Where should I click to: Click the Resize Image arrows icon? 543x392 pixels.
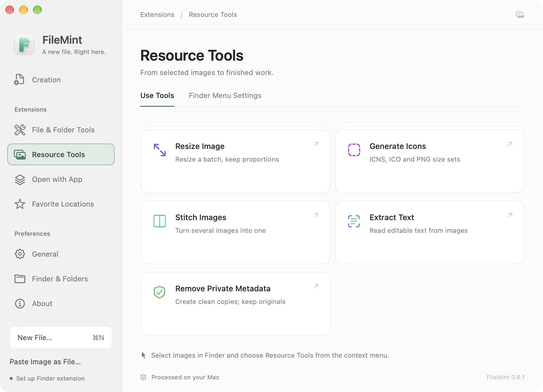pos(160,150)
